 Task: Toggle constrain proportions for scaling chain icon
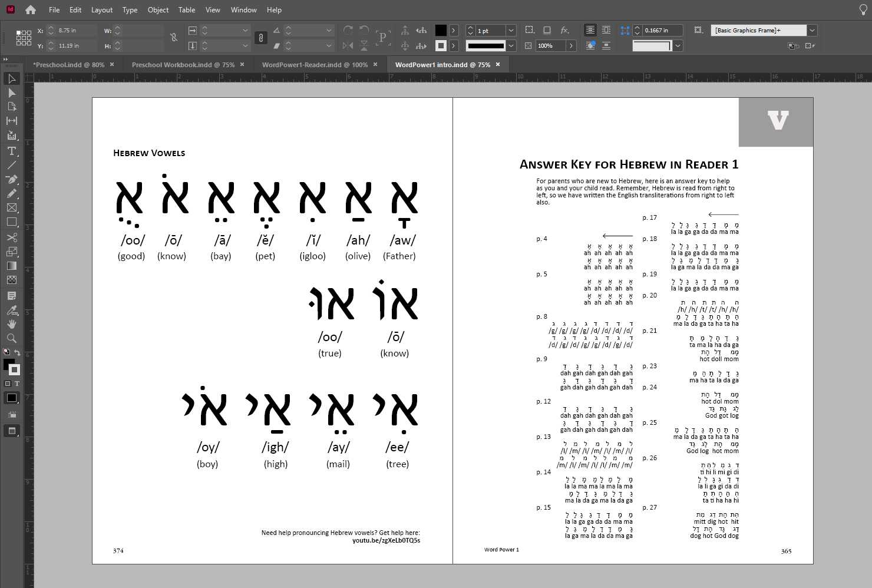261,38
